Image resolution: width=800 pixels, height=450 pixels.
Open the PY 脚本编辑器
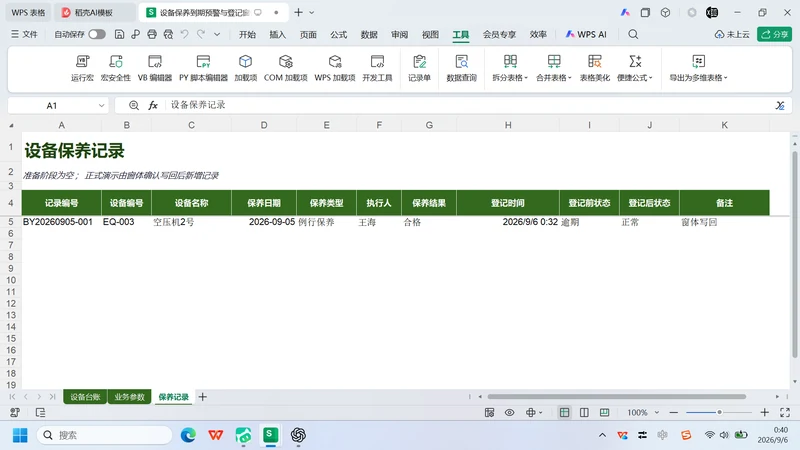click(203, 68)
